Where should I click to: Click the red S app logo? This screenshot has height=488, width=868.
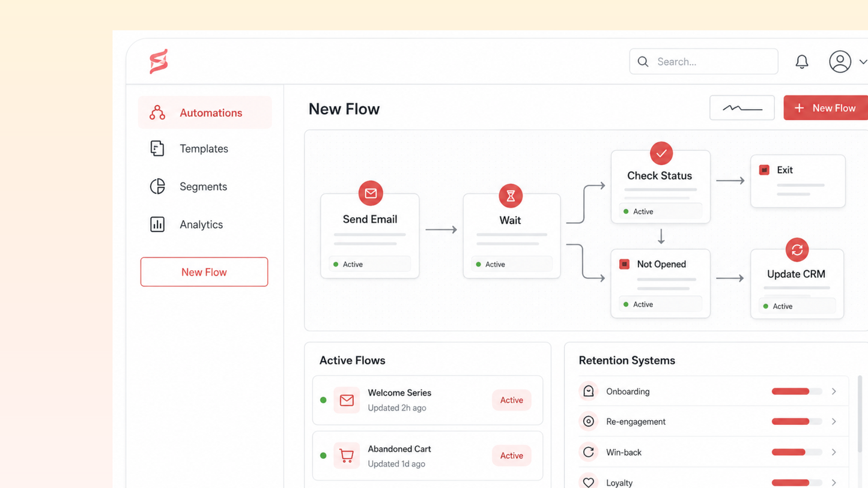coord(159,61)
